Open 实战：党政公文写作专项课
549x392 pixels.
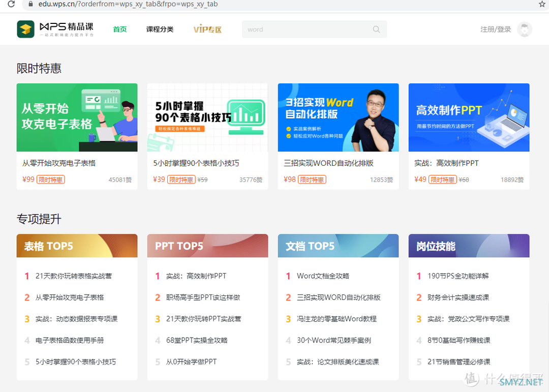tap(468, 319)
